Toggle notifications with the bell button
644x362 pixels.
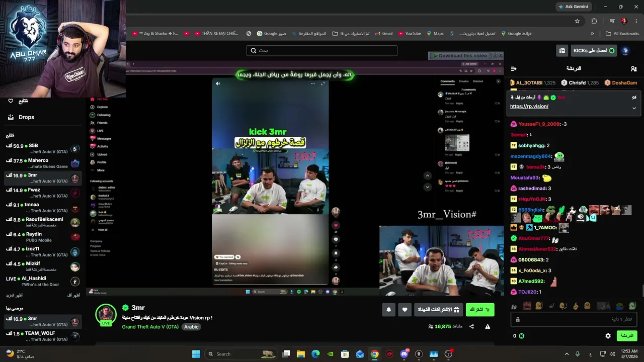(x=388, y=310)
